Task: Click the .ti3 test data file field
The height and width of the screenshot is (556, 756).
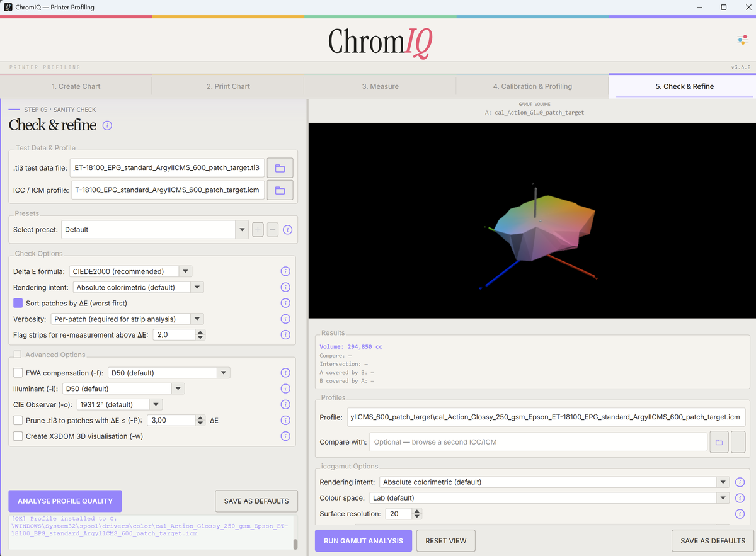Action: tap(168, 168)
